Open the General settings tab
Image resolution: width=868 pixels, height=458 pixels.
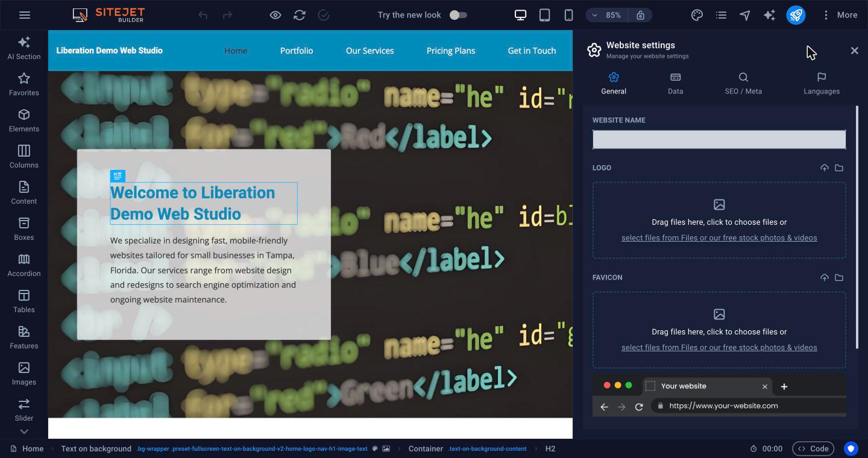point(614,84)
